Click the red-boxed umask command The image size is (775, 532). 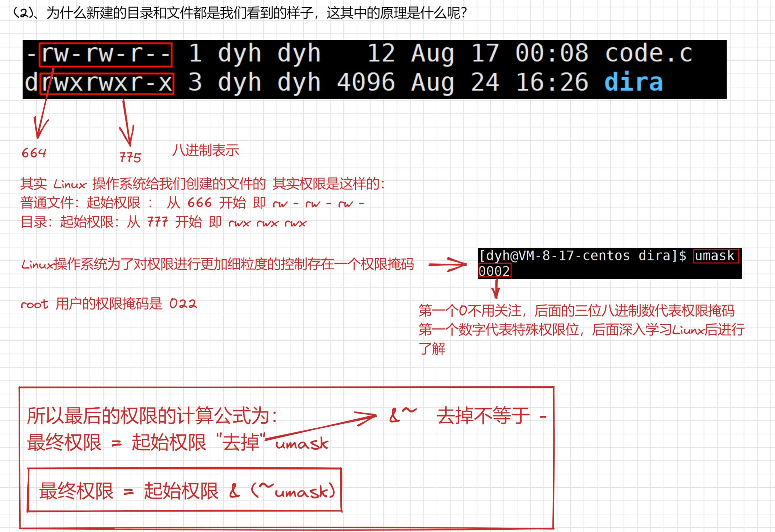click(x=716, y=256)
